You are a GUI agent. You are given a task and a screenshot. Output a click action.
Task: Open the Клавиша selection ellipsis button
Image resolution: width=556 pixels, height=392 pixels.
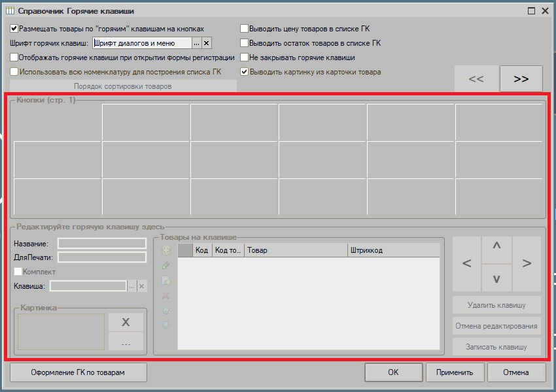132,286
